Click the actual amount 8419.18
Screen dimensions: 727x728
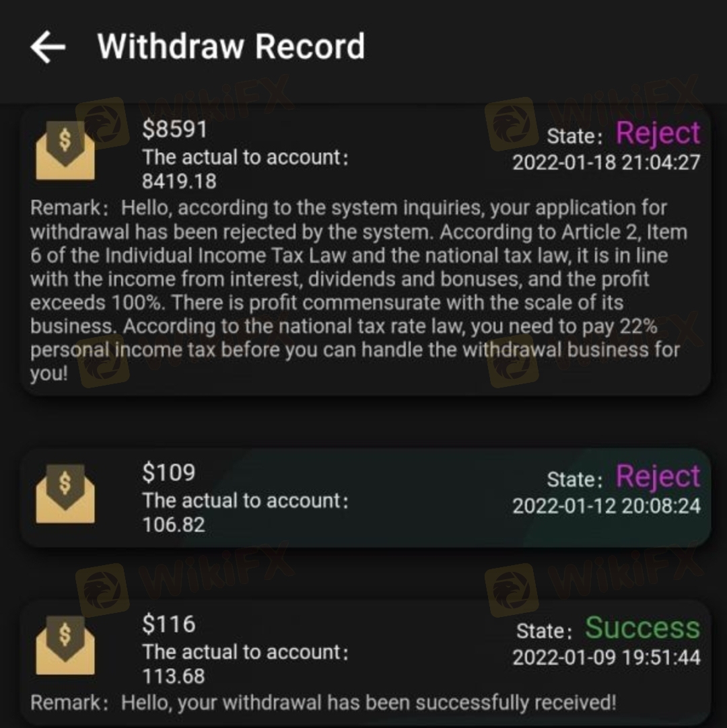pyautogui.click(x=179, y=182)
